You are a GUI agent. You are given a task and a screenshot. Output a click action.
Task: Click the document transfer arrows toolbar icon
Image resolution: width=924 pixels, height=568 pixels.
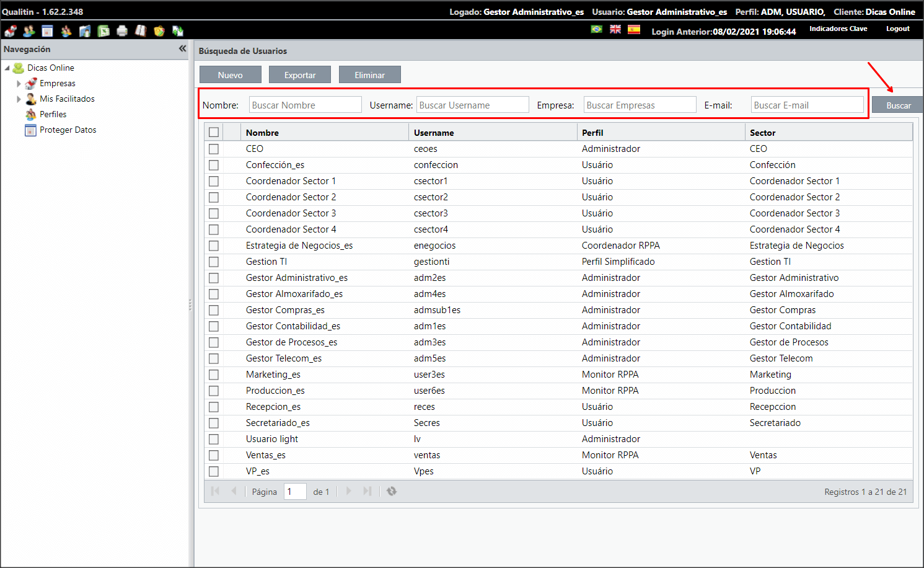click(178, 31)
